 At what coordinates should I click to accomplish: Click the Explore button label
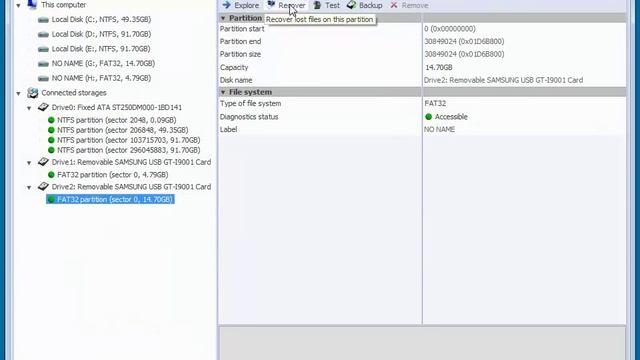click(x=247, y=5)
